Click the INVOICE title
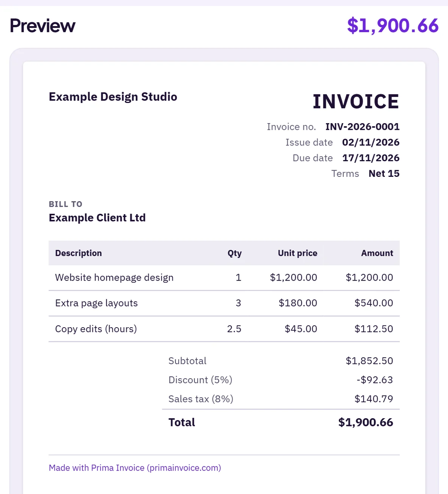The image size is (448, 494). click(x=356, y=101)
